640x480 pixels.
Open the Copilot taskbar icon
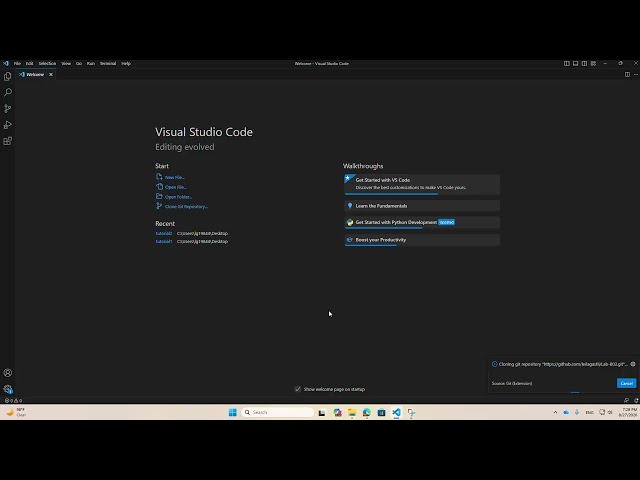click(x=337, y=412)
